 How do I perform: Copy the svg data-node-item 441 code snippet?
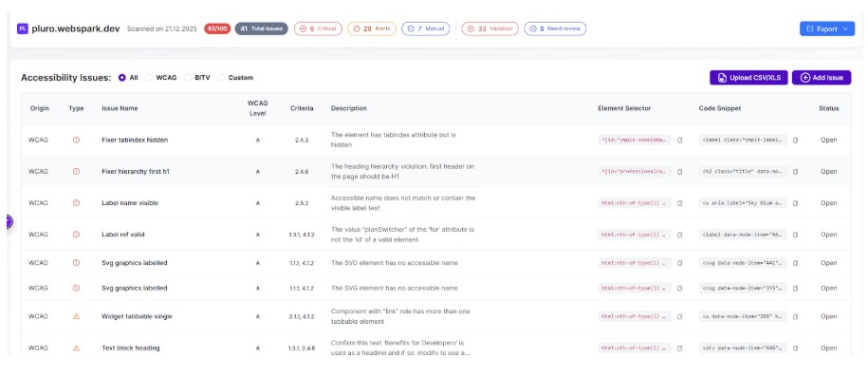(796, 263)
